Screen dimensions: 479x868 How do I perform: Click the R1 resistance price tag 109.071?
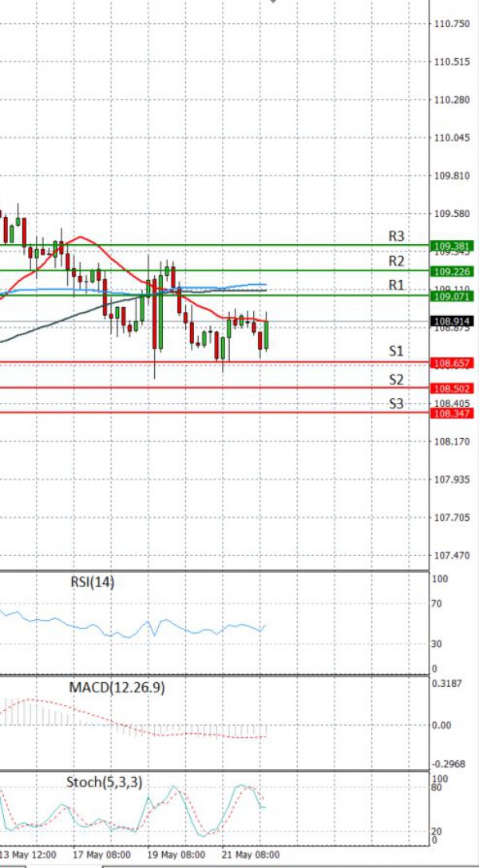coord(453,296)
